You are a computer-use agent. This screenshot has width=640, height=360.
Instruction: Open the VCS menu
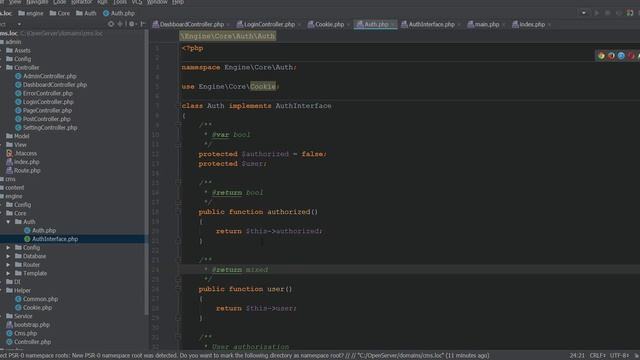tap(137, 2)
